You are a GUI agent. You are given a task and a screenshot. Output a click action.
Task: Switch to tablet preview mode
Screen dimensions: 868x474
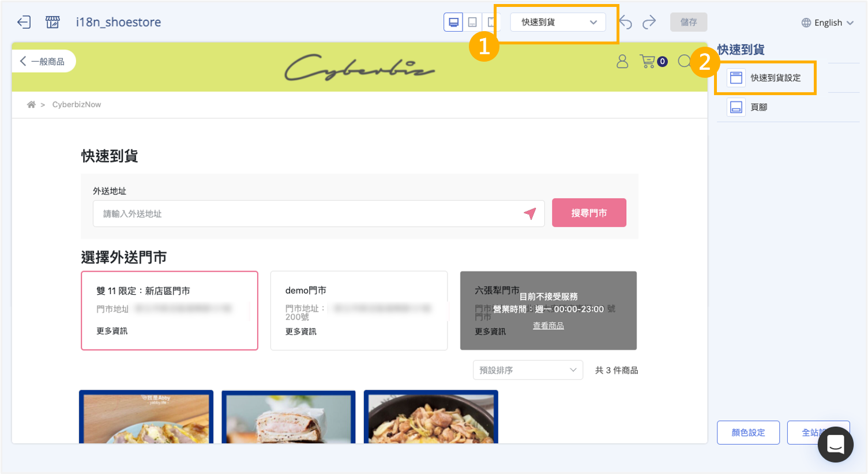click(x=472, y=22)
